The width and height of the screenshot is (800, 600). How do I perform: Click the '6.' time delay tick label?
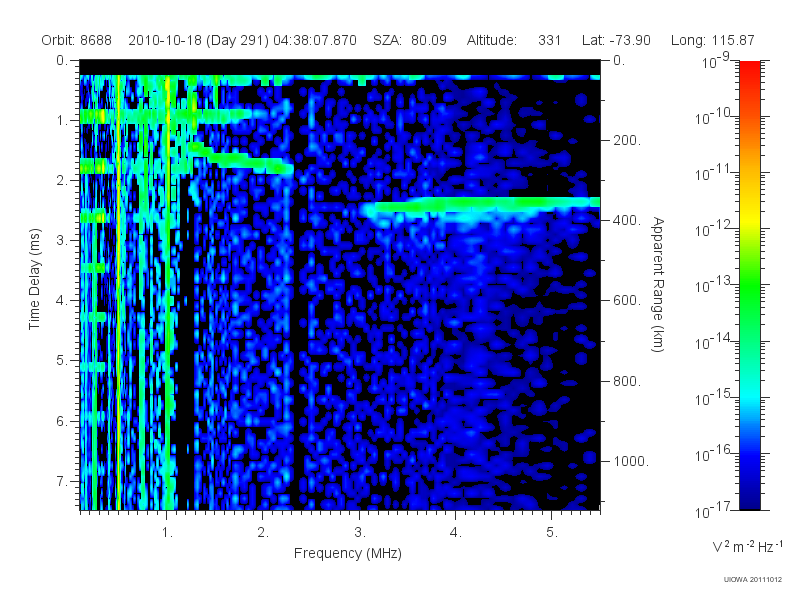62,421
